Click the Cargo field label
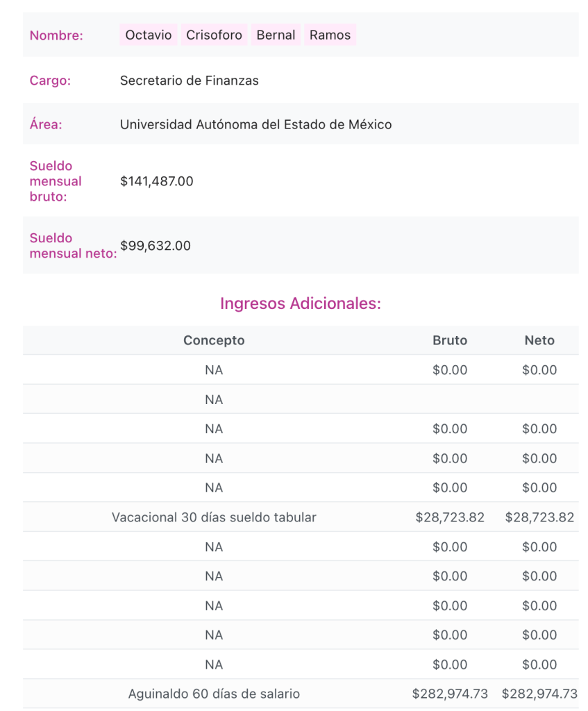This screenshot has width=588, height=711. tap(50, 81)
